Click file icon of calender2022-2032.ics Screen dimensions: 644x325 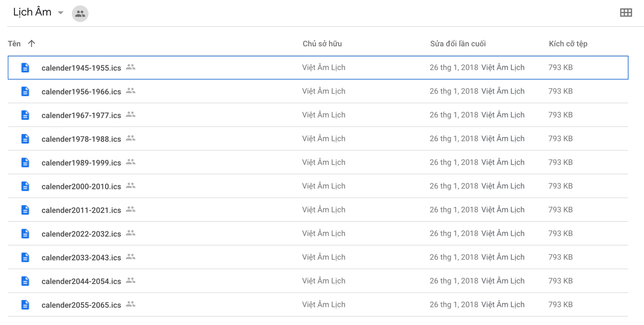tap(25, 234)
